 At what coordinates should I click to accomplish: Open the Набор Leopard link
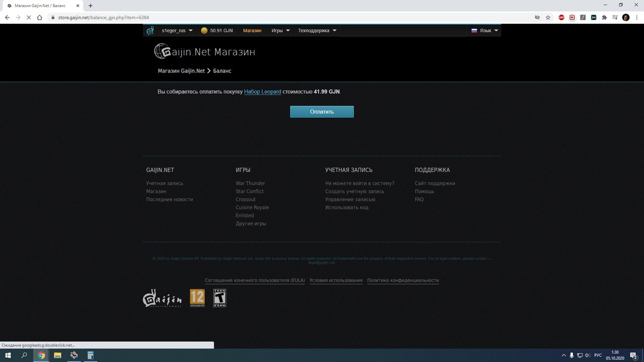coord(263,92)
